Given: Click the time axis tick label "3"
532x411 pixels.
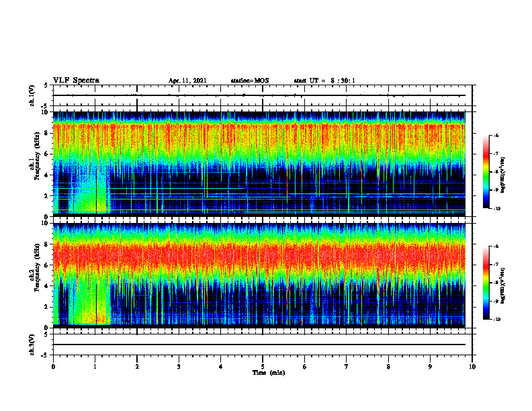Looking at the screenshot, I should (x=179, y=367).
